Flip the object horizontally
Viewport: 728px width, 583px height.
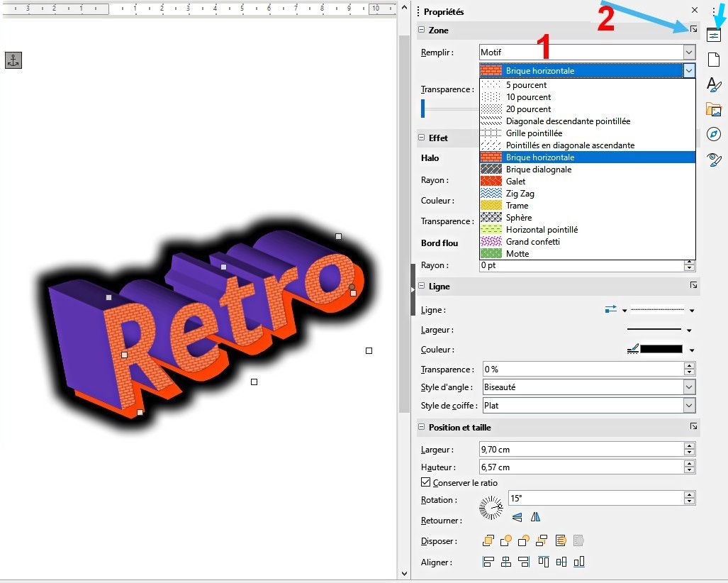pos(535,516)
